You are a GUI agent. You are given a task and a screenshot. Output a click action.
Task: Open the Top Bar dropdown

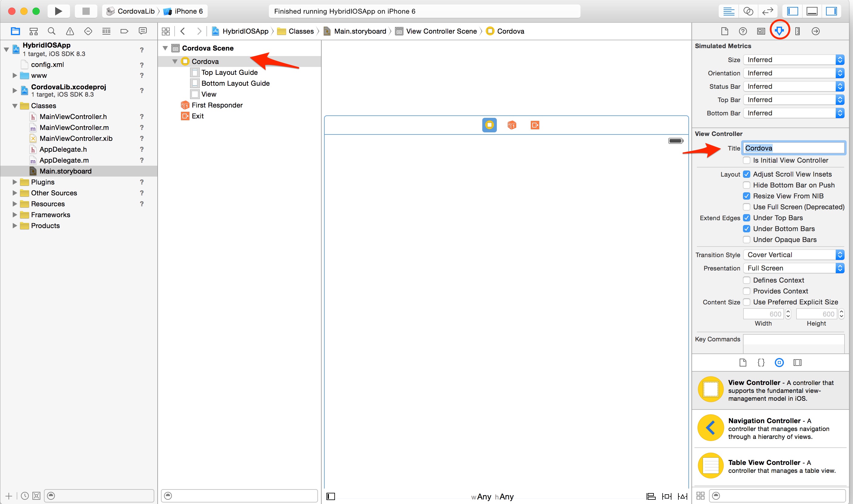click(x=794, y=100)
